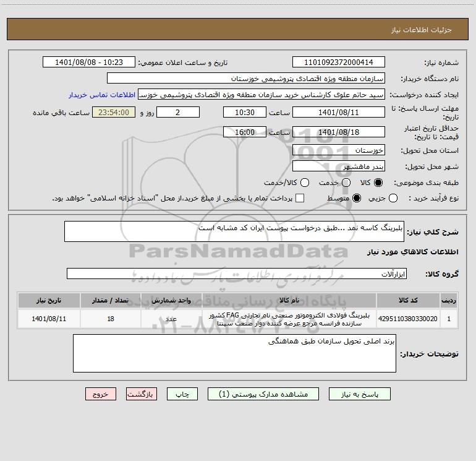This screenshot has width=476, height=461.
Task: Select the کالا/خدمت radio button
Action: tap(305, 183)
